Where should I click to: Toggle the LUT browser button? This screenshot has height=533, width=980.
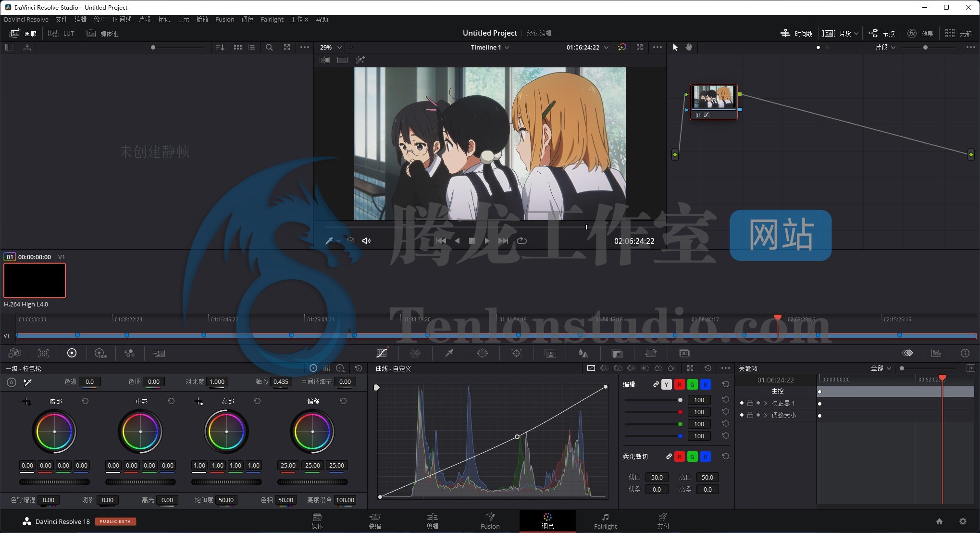[61, 33]
